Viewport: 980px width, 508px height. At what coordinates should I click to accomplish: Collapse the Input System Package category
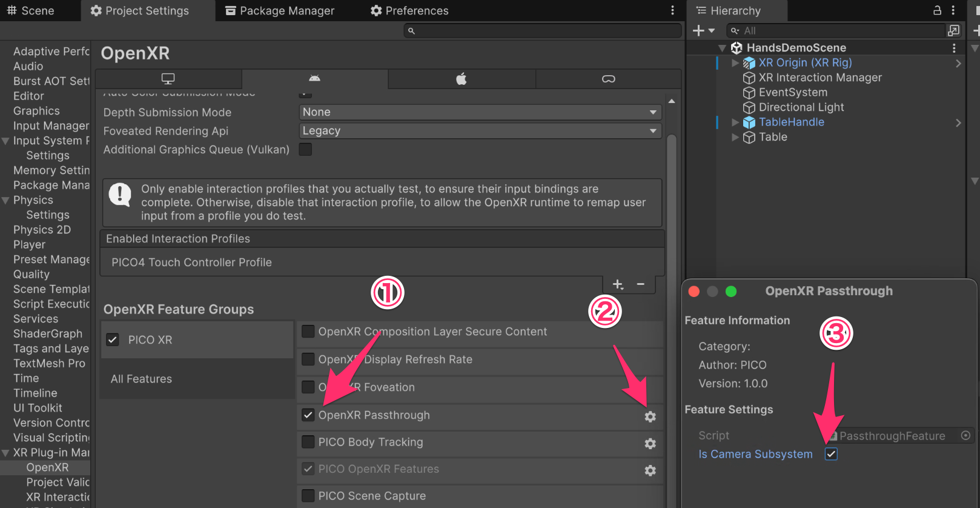coord(5,141)
